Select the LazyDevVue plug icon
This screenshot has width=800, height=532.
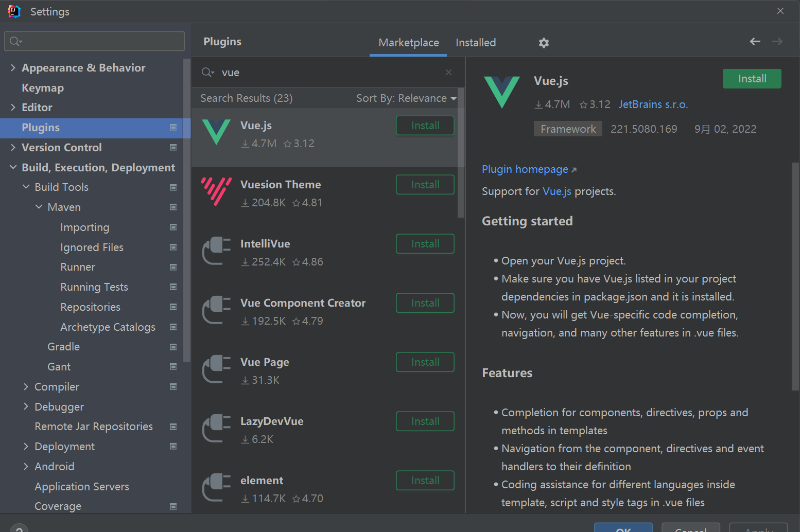tap(216, 428)
